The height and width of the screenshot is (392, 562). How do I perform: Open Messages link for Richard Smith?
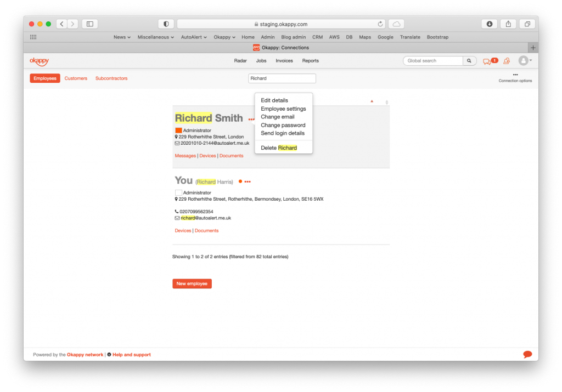(x=185, y=156)
